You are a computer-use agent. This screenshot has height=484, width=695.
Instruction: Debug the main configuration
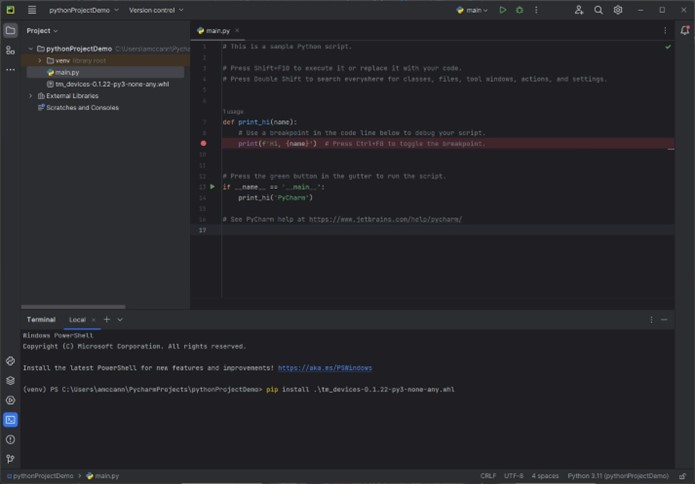tap(519, 10)
